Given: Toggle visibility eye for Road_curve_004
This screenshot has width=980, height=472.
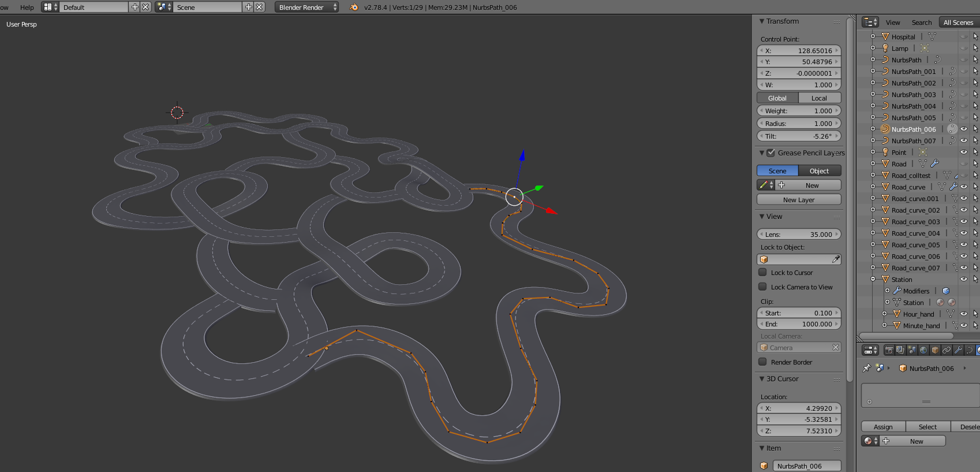Looking at the screenshot, I should click(963, 233).
